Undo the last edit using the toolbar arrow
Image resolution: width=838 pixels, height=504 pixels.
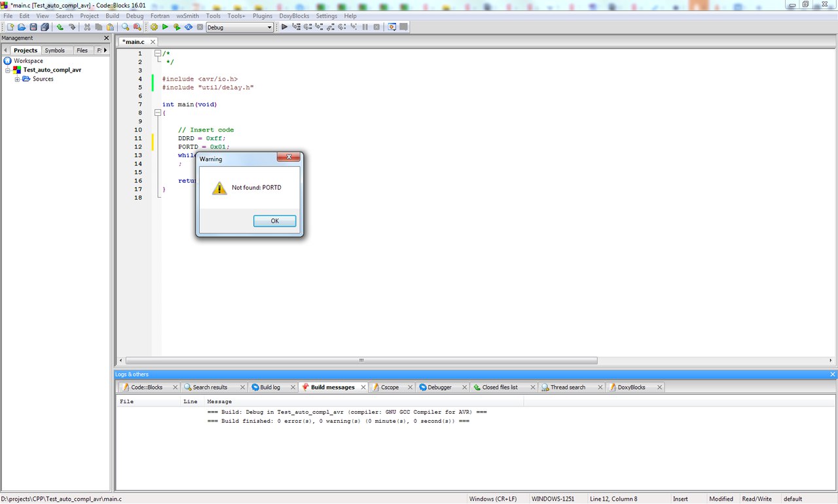(x=60, y=27)
